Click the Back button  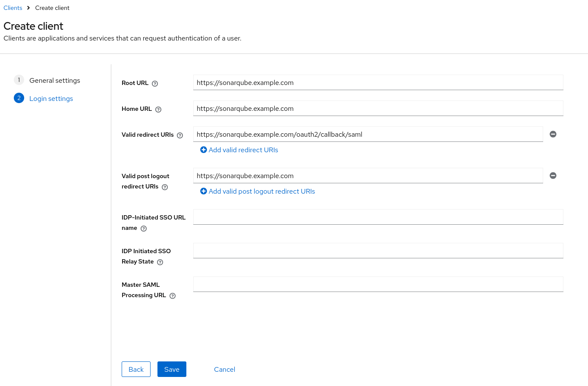tap(136, 369)
